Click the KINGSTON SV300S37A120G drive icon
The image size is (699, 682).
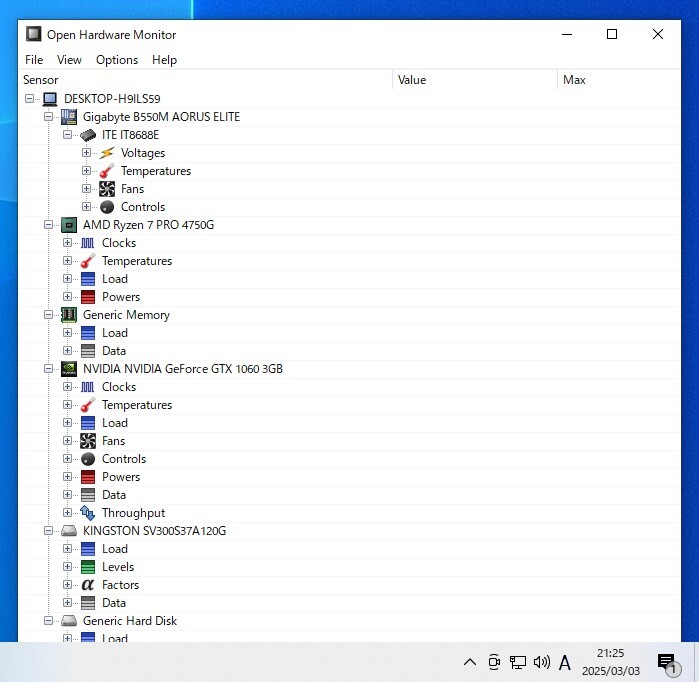pos(69,531)
